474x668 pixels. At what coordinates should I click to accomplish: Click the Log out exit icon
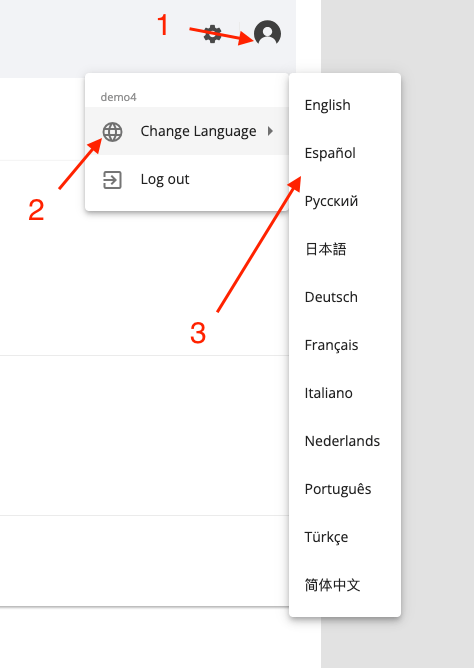112,180
